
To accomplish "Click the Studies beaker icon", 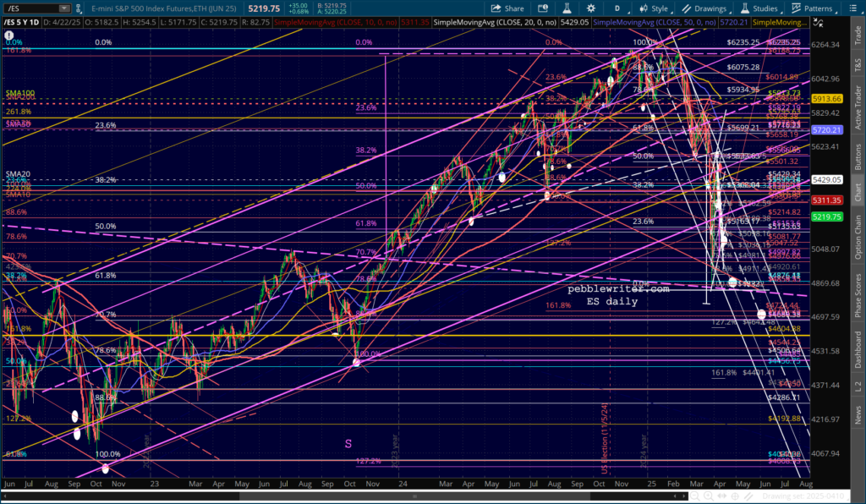I will tap(745, 8).
